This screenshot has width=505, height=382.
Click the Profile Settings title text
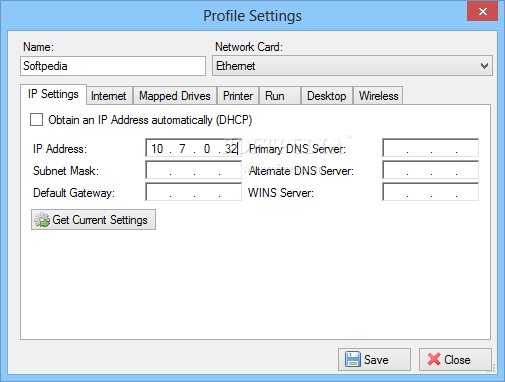click(x=252, y=16)
